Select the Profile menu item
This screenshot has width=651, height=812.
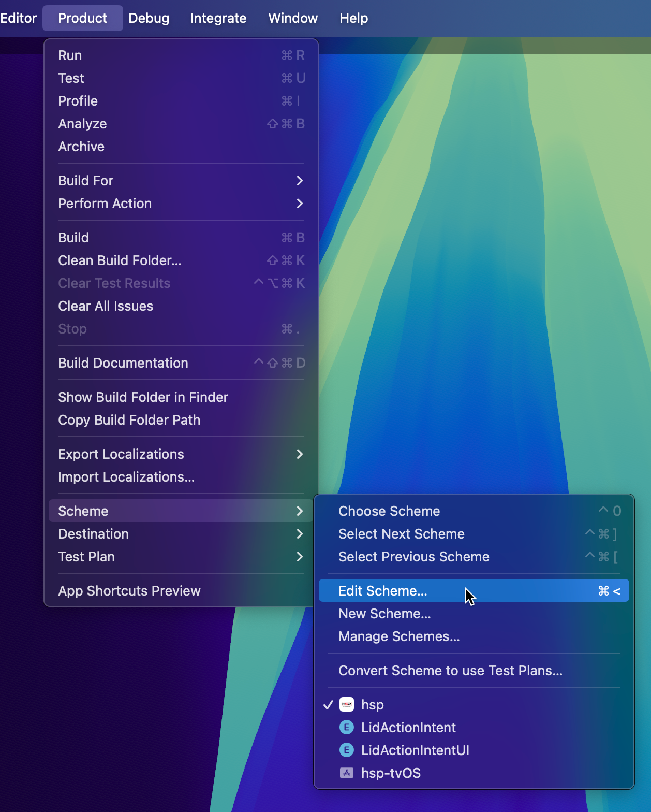pos(181,101)
